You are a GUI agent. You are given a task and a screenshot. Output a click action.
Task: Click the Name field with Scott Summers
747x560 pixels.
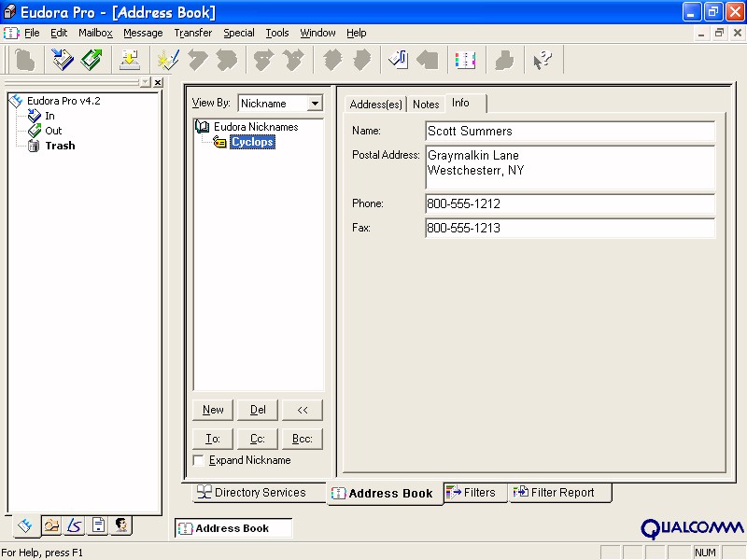click(571, 131)
